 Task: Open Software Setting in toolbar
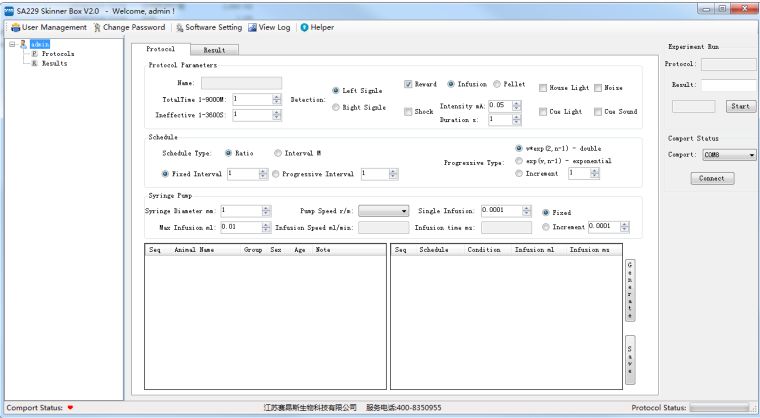180,27
